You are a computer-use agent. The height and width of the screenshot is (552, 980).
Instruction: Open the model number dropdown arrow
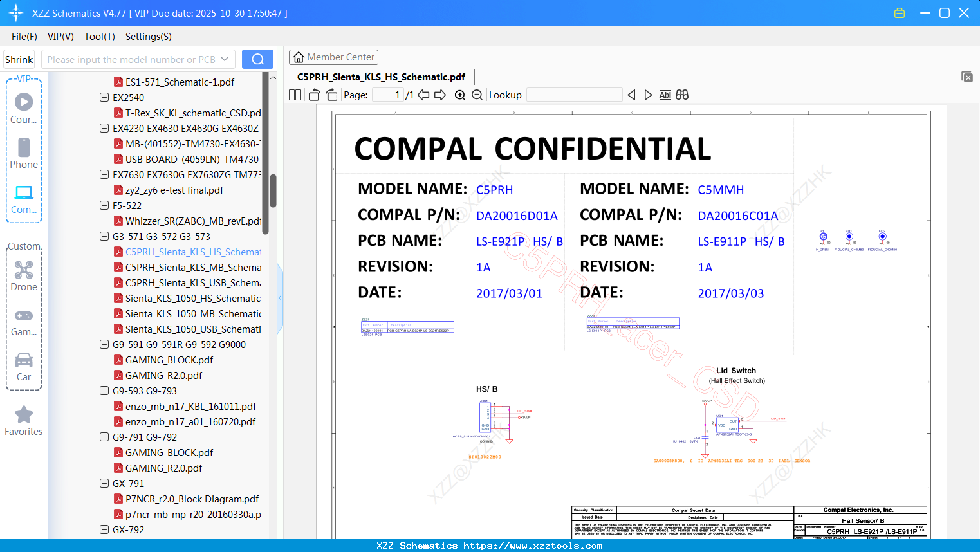tap(225, 59)
